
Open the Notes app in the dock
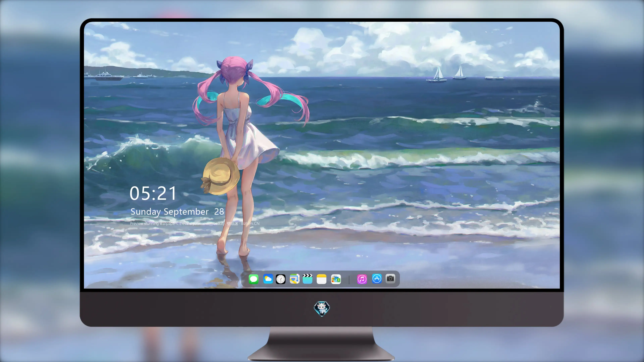click(321, 279)
